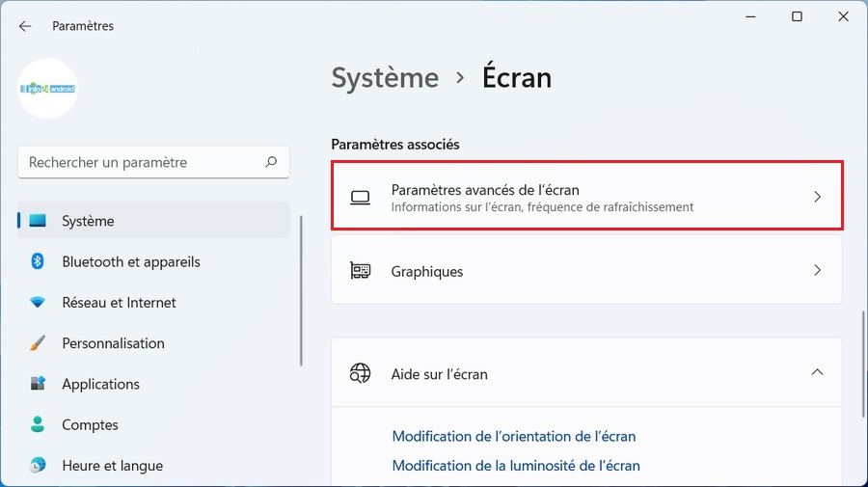Click the back arrow icon
This screenshot has height=487, width=868.
pos(25,26)
